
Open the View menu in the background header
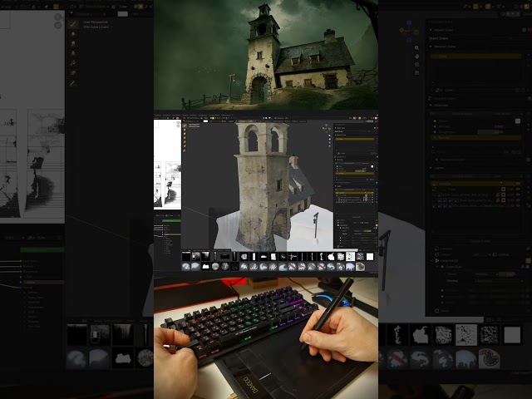tap(123, 6)
